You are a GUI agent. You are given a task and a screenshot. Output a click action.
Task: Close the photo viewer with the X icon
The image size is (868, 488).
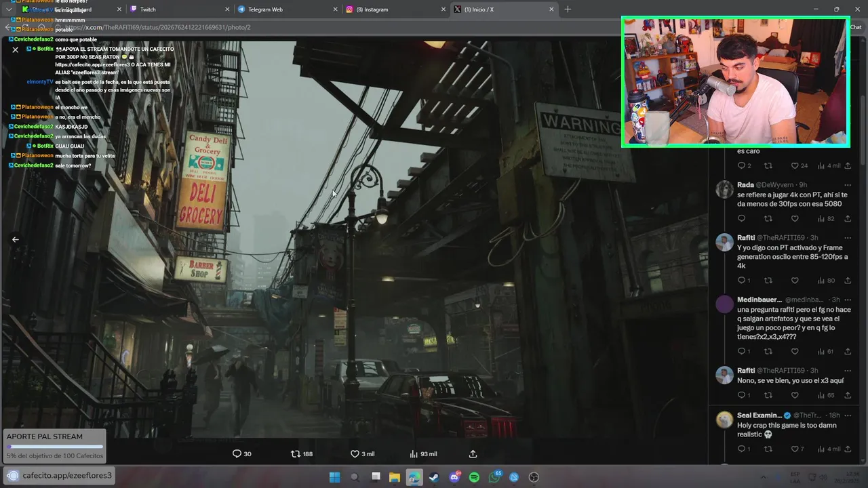coord(15,49)
